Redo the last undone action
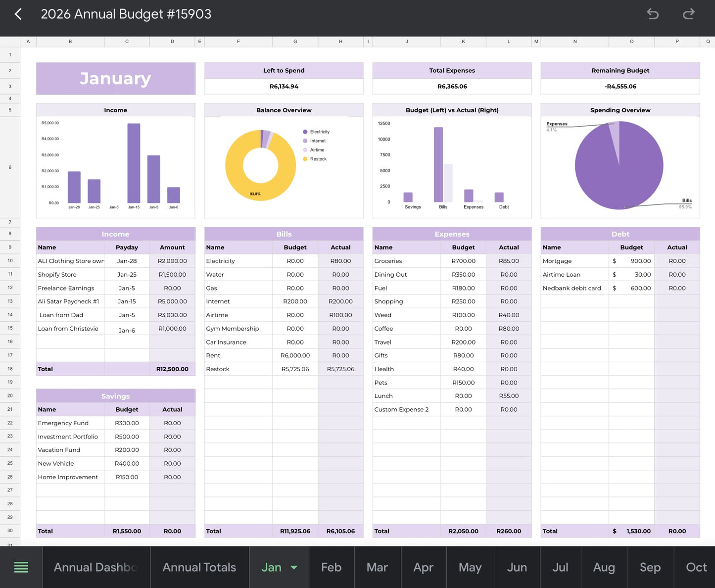Screen dimensions: 715x588 coord(688,14)
